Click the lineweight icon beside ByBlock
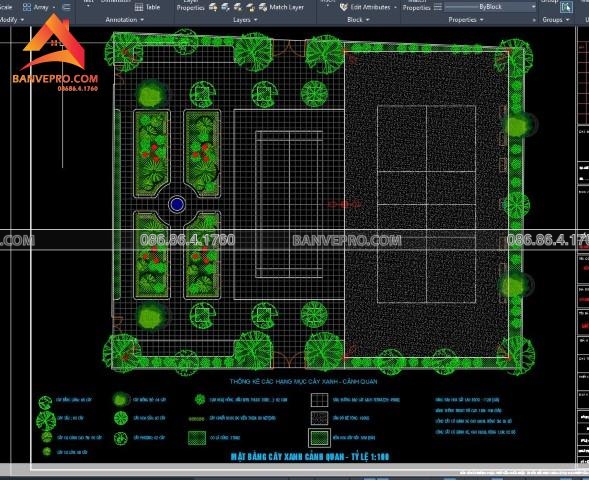589x480 pixels. [438, 7]
